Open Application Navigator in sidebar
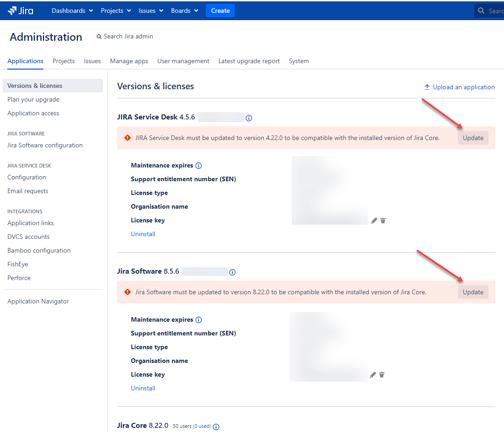Viewport: 504px width, 432px height. pyautogui.click(x=38, y=302)
